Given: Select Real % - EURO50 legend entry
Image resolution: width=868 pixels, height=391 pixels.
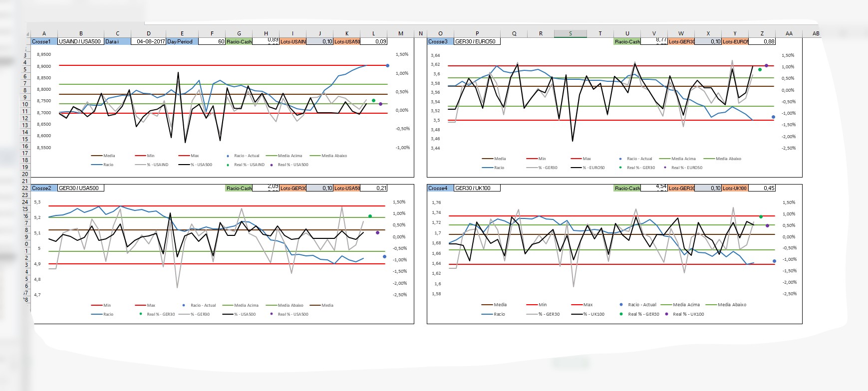Looking at the screenshot, I should pyautogui.click(x=682, y=168).
